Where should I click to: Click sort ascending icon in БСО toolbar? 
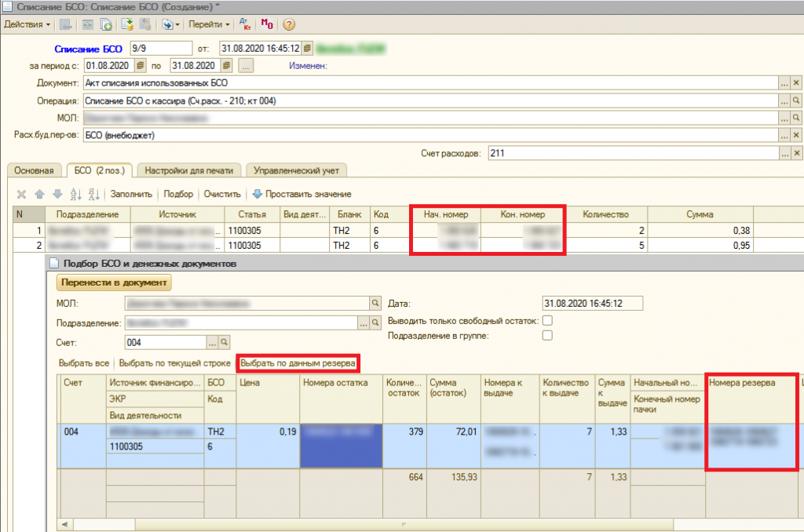pyautogui.click(x=76, y=194)
